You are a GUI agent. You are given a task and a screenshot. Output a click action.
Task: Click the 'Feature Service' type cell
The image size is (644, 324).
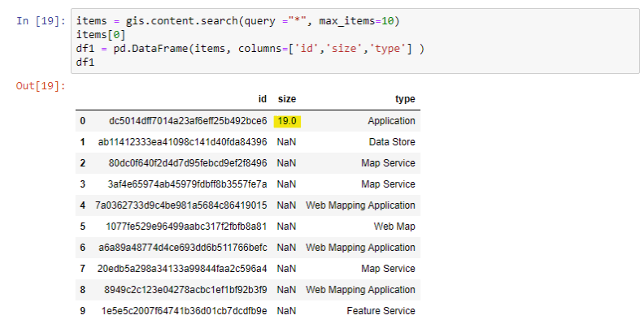click(x=381, y=311)
